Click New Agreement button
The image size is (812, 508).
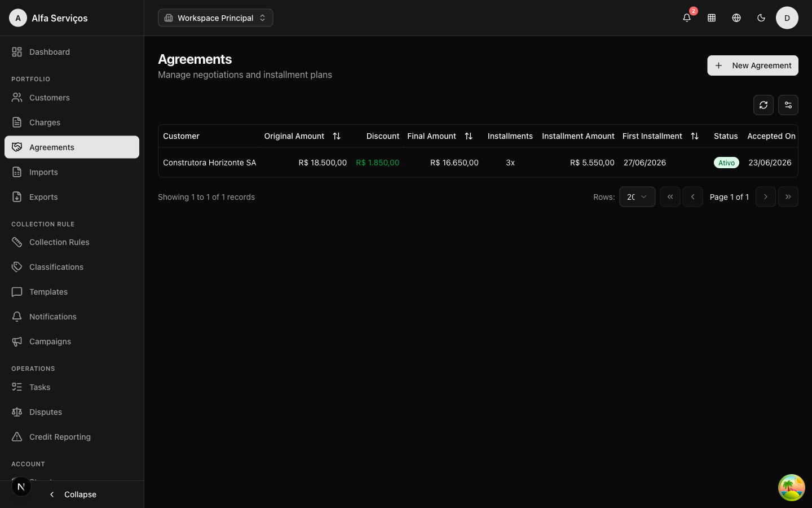pos(753,65)
